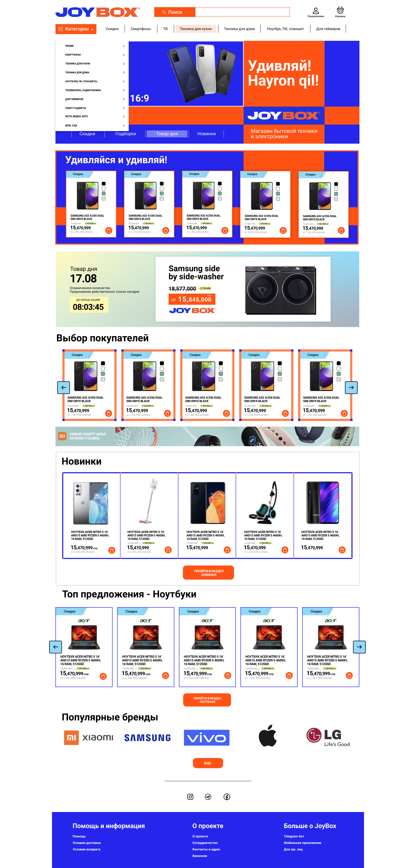
Task: Click ПЕРЕЙТИ В РАЗДЕЛ НОВИНКИ button
Action: click(x=208, y=572)
